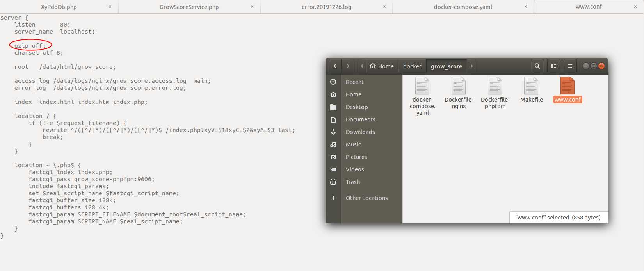Viewport: 644px width, 271px height.
Task: Select the Makefile file icon
Action: (x=531, y=86)
